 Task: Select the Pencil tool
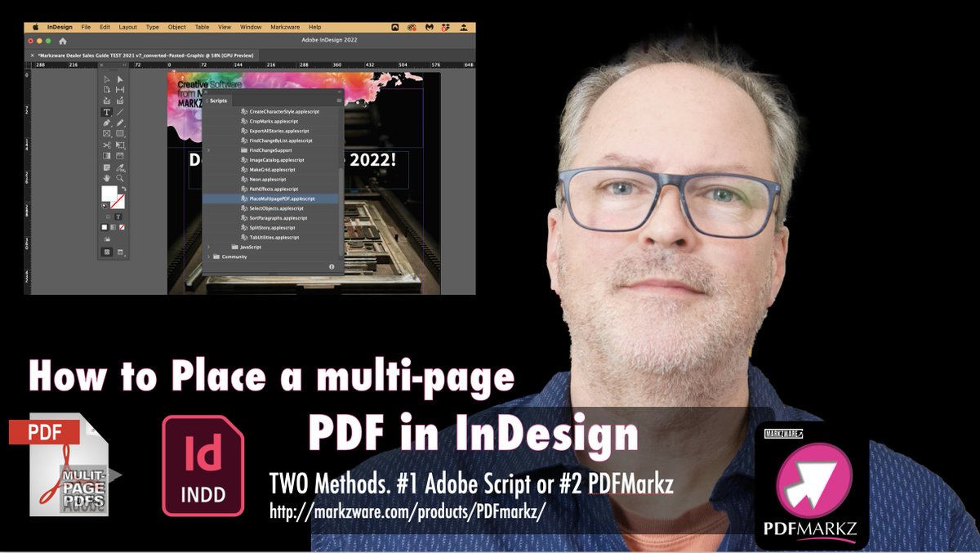tap(120, 123)
